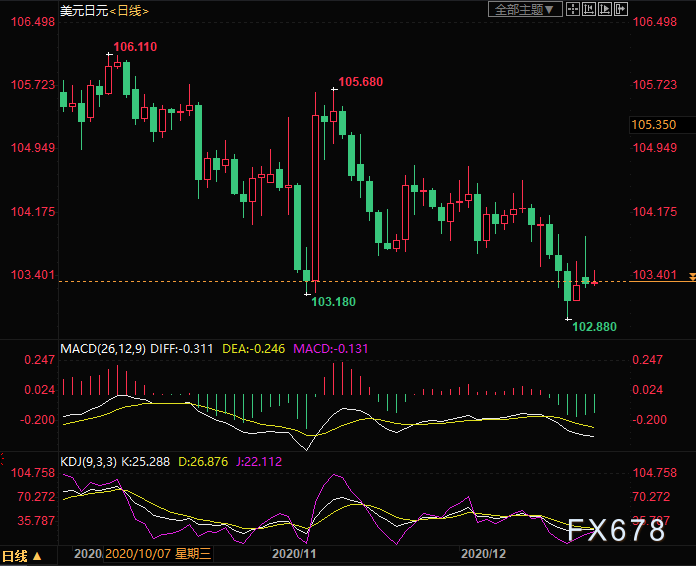Click the third toolbar icon with play arrow
This screenshot has height=566, width=696.
click(605, 10)
